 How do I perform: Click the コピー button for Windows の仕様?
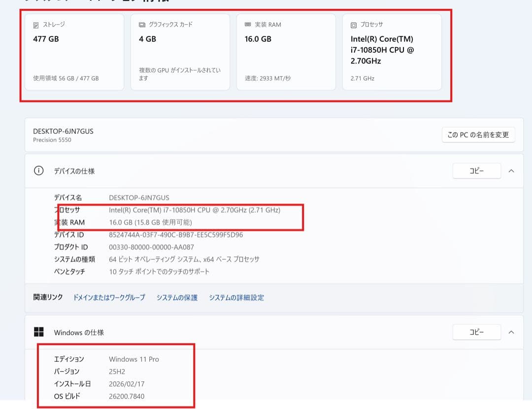coord(477,332)
